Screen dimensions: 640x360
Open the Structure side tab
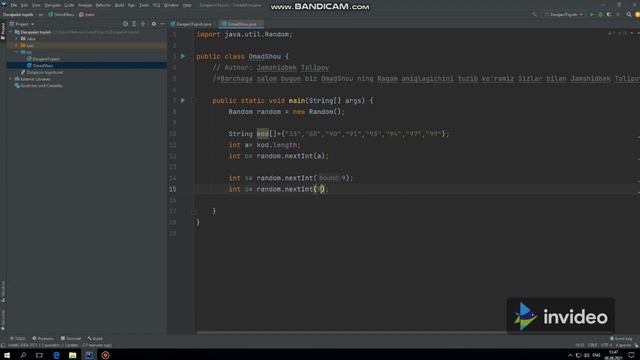pos(3,291)
